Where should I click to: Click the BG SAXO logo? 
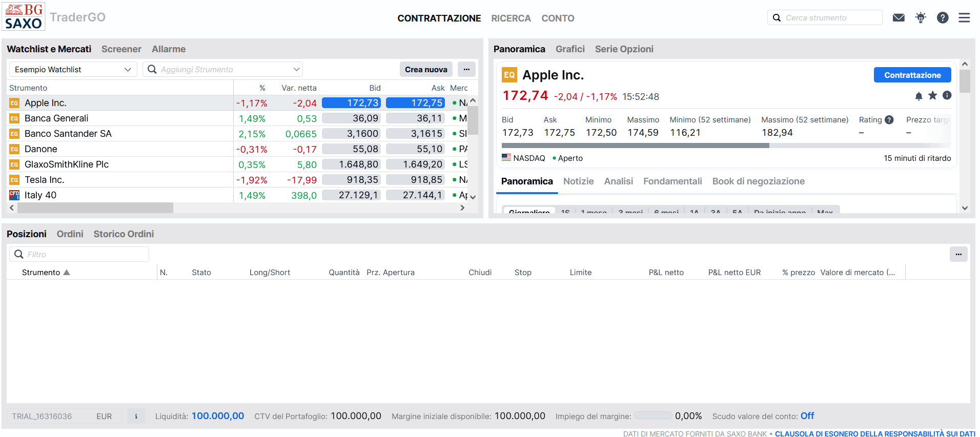[x=24, y=17]
